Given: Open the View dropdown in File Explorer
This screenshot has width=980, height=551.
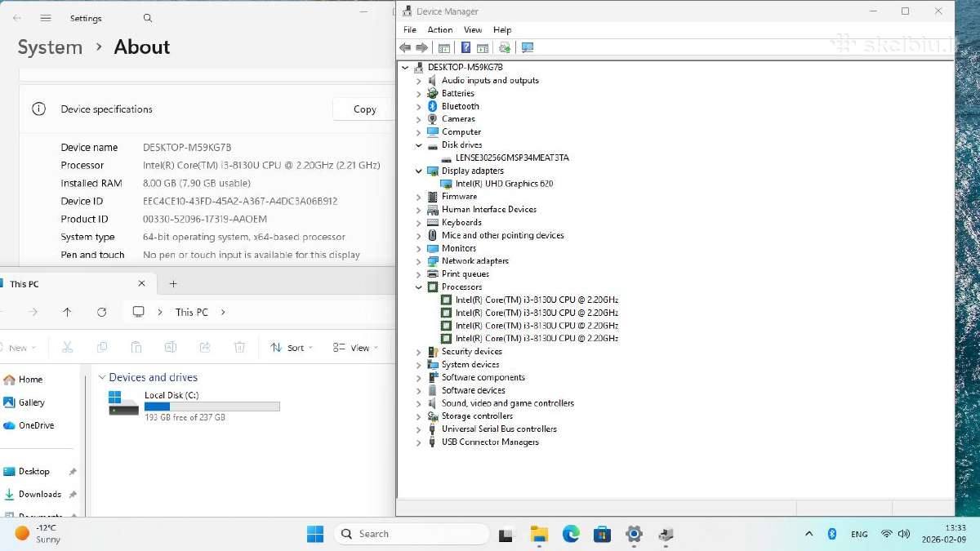Looking at the screenshot, I should click(x=356, y=347).
